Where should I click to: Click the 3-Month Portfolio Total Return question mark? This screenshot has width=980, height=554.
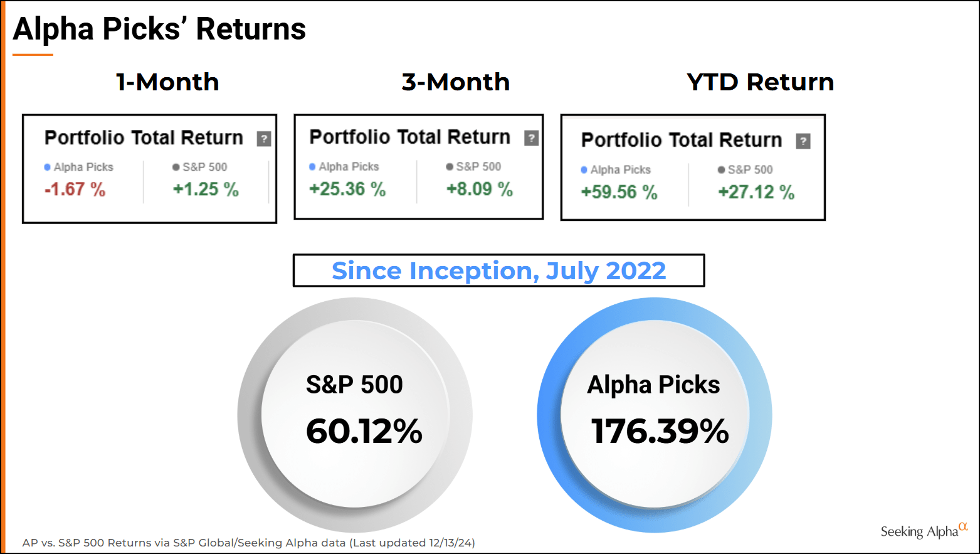tap(531, 137)
